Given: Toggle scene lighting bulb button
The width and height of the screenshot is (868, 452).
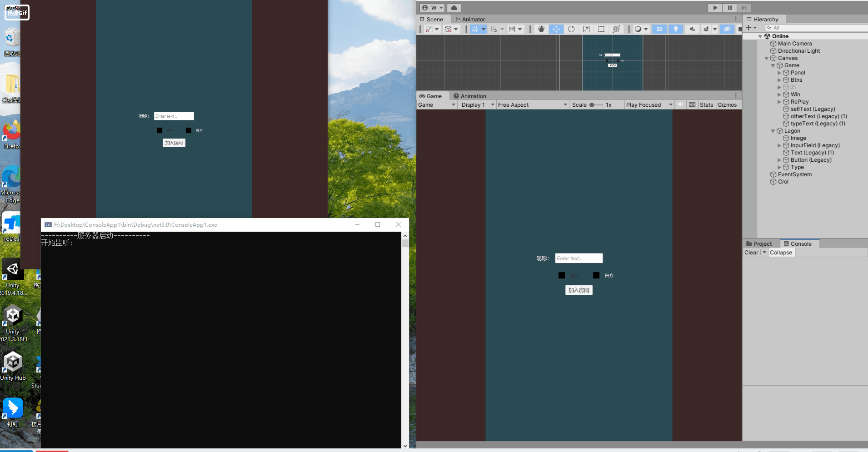Looking at the screenshot, I should point(676,29).
